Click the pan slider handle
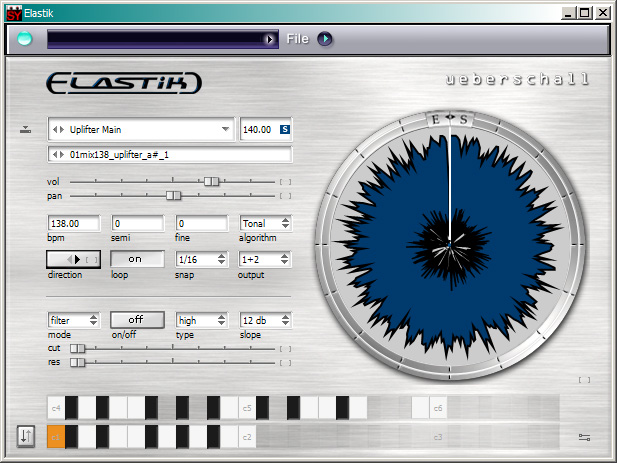The image size is (617, 463). tap(173, 196)
